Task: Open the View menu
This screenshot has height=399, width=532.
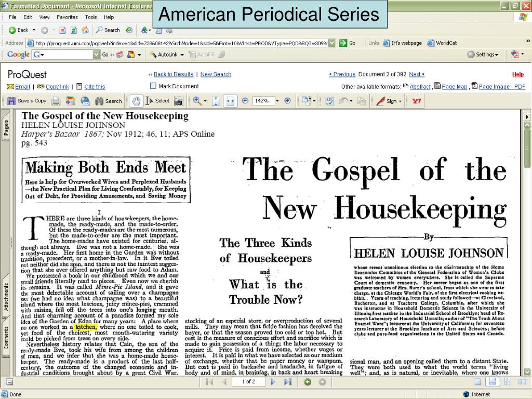Action: coord(45,17)
